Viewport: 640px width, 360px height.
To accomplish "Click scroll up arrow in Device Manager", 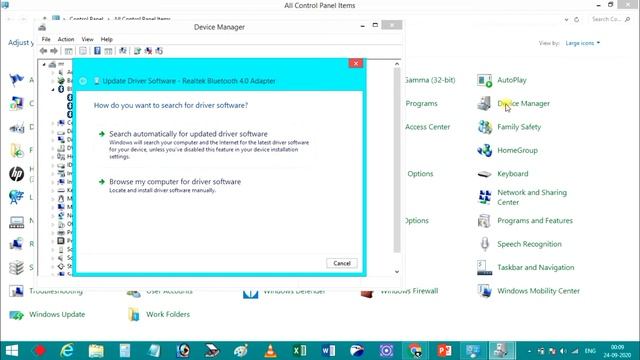I will point(397,64).
